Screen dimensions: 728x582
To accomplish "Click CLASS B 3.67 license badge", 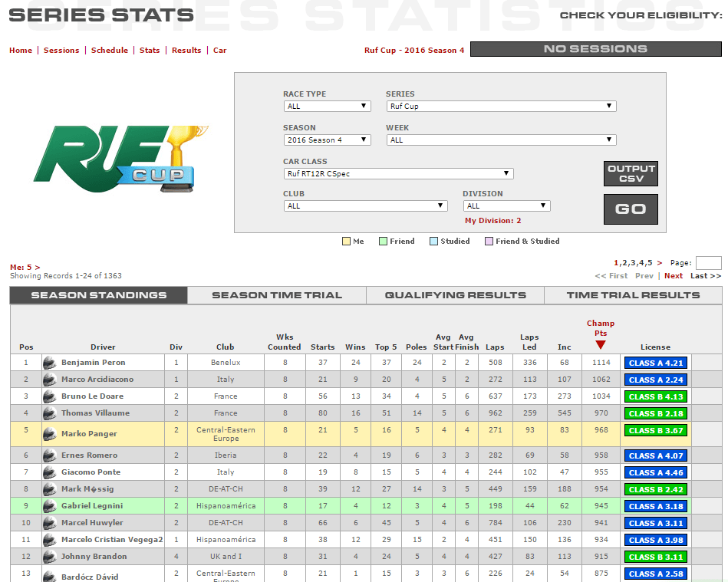I will (656, 431).
